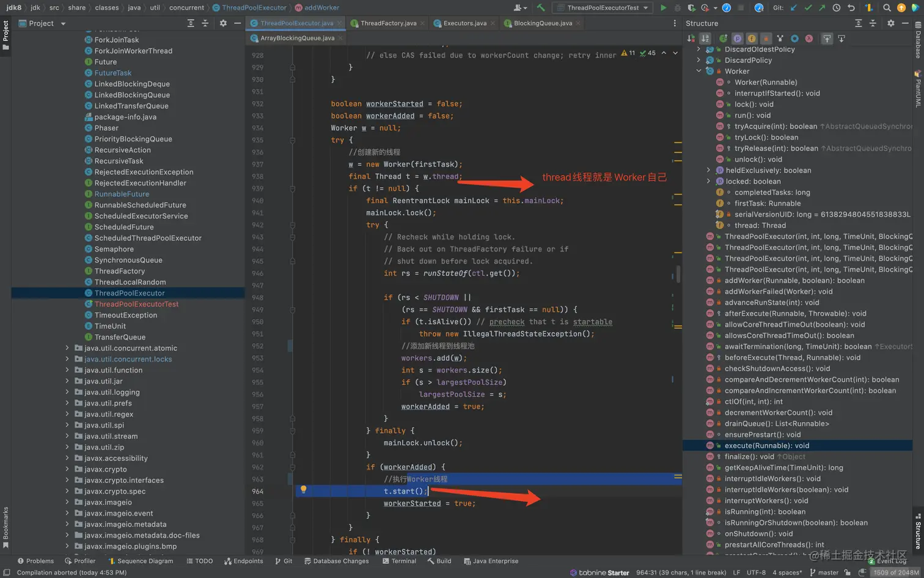The image size is (924, 578).
Task: Click the yellow lightbulb intention icon on line 964
Action: pyautogui.click(x=303, y=489)
